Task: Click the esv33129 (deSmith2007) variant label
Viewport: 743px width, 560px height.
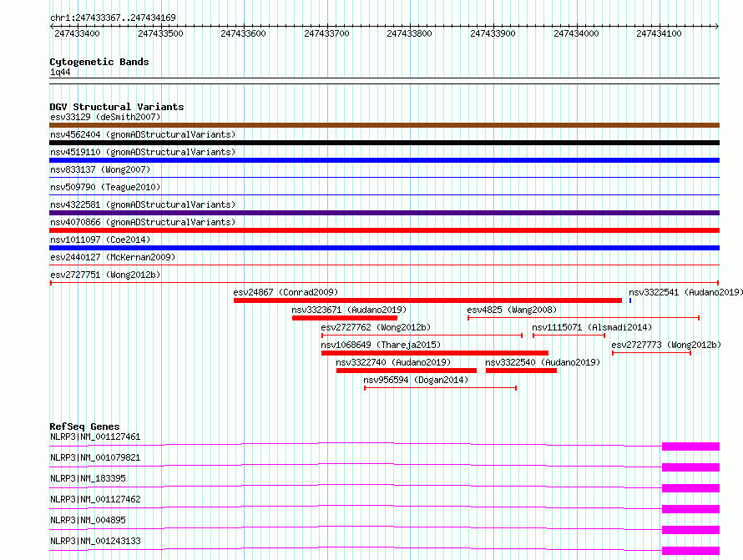Action: tap(105, 117)
